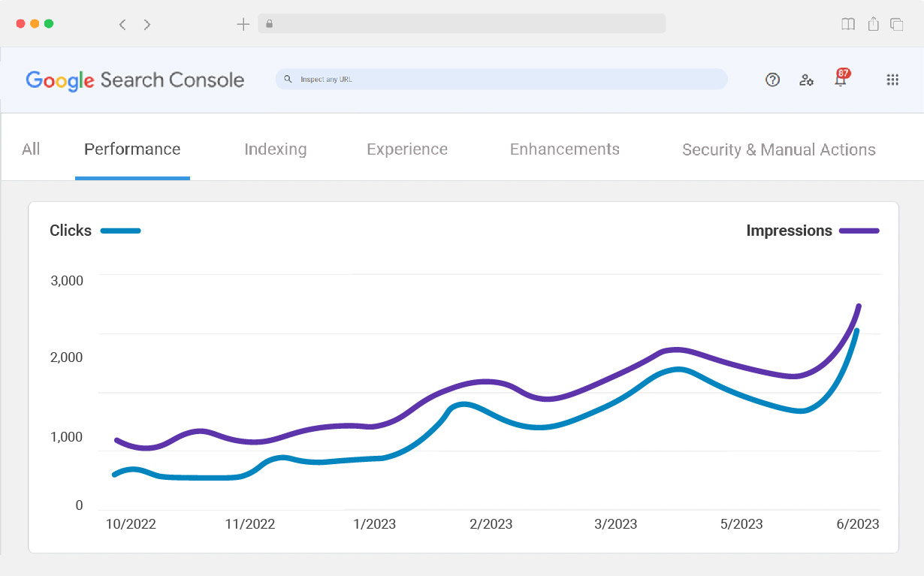Image resolution: width=924 pixels, height=576 pixels.
Task: Click the browser share icon
Action: point(873,24)
